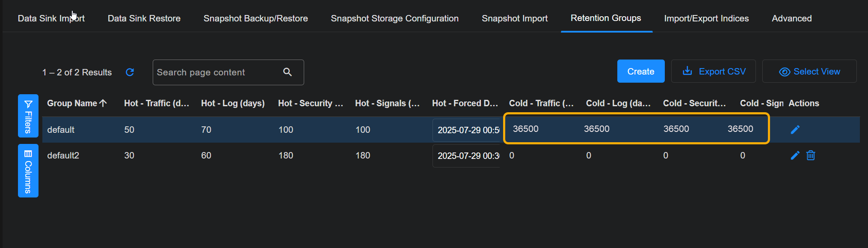Open the Advanced tab
This screenshot has height=248, width=868.
[791, 18]
